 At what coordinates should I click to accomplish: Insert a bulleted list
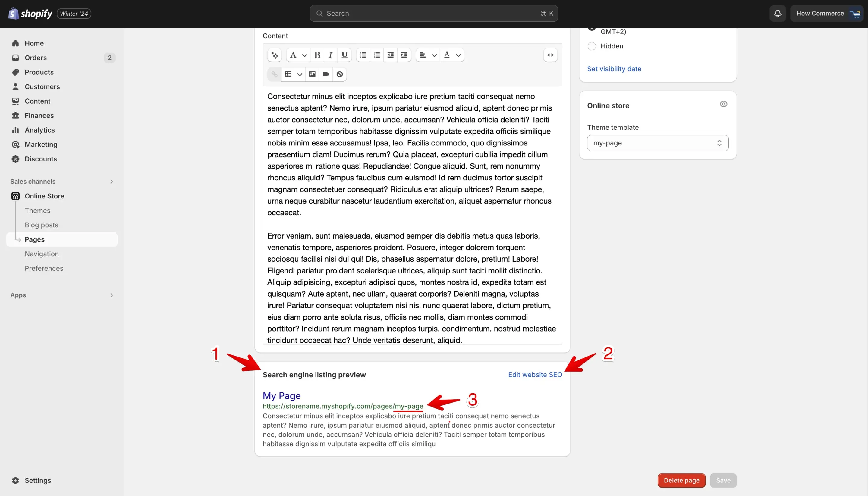tap(363, 55)
